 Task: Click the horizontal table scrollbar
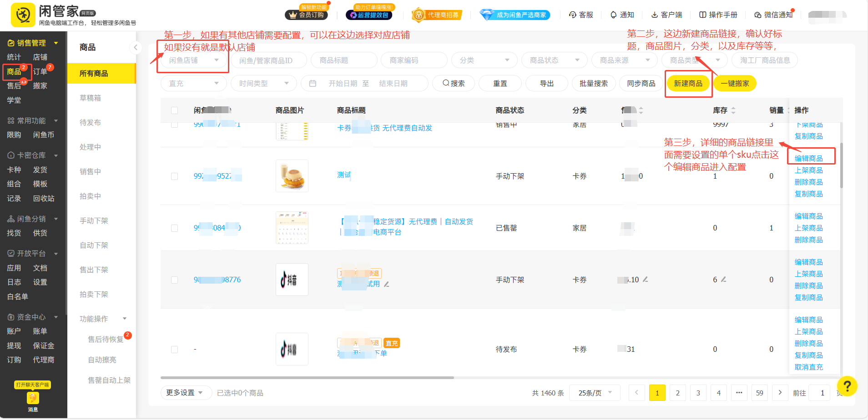coord(307,378)
